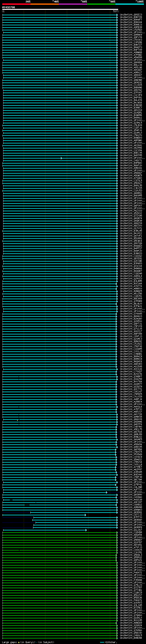Select the UniRef100_Q3U5V3 label
This screenshot has width=146, height=644.
(x=131, y=603)
